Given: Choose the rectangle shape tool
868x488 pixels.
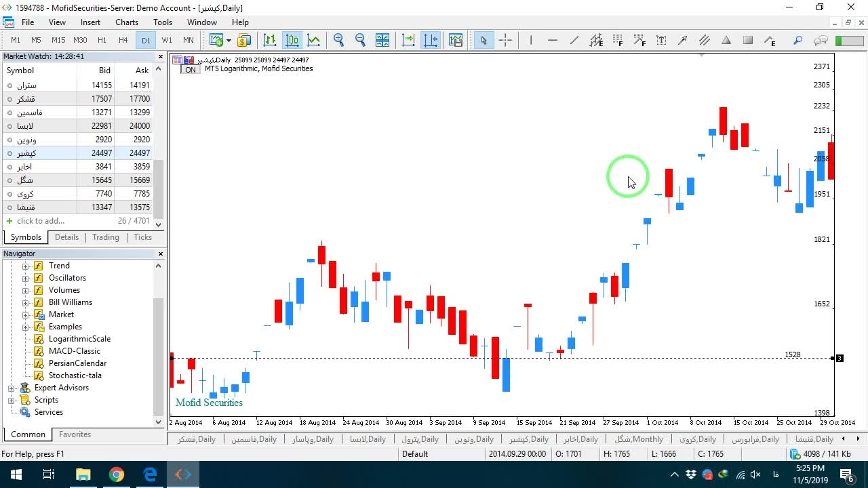Looking at the screenshot, I should pyautogui.click(x=748, y=40).
